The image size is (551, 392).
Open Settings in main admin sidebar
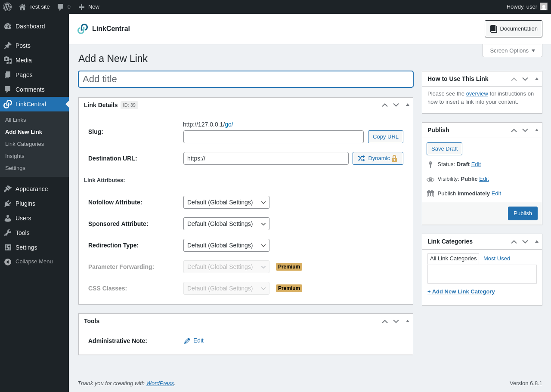[x=34, y=247]
